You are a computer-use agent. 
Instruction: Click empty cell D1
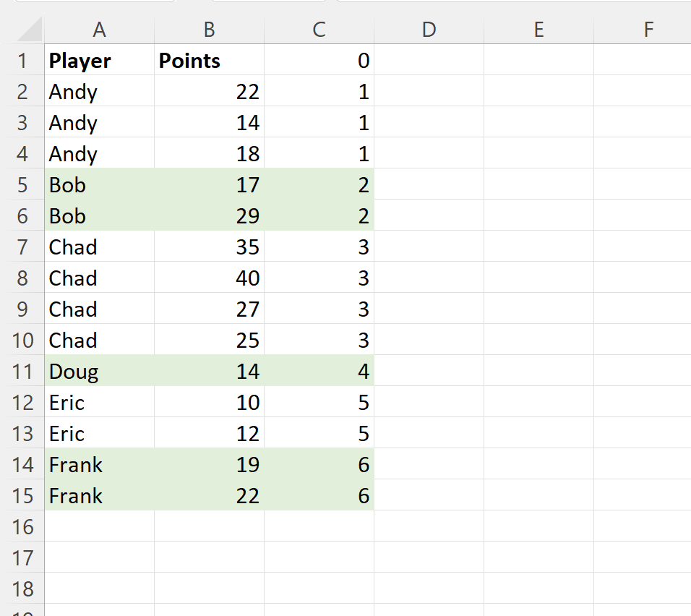429,61
